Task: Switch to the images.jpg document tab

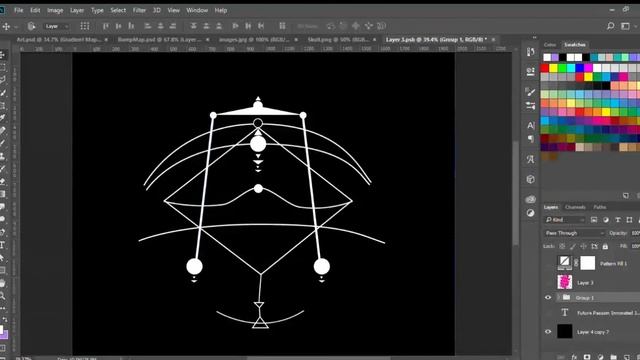Action: [254, 40]
